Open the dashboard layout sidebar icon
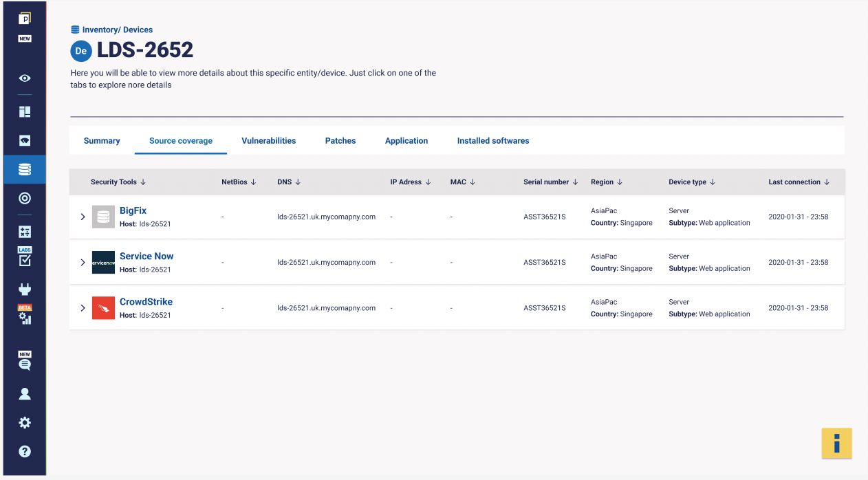Screen dimensions: 868x480 (25, 111)
